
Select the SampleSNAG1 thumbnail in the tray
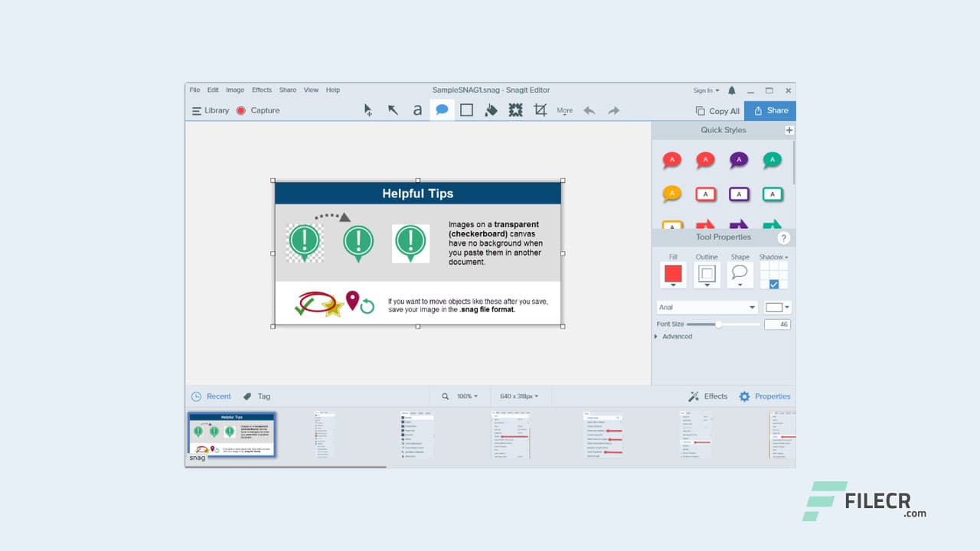tap(231, 434)
